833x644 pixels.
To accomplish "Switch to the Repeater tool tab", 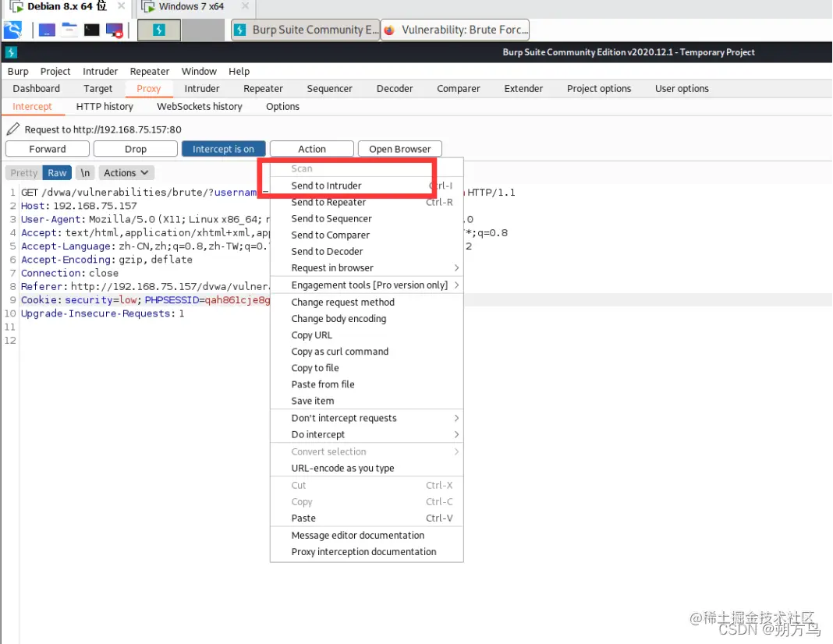I will point(263,89).
